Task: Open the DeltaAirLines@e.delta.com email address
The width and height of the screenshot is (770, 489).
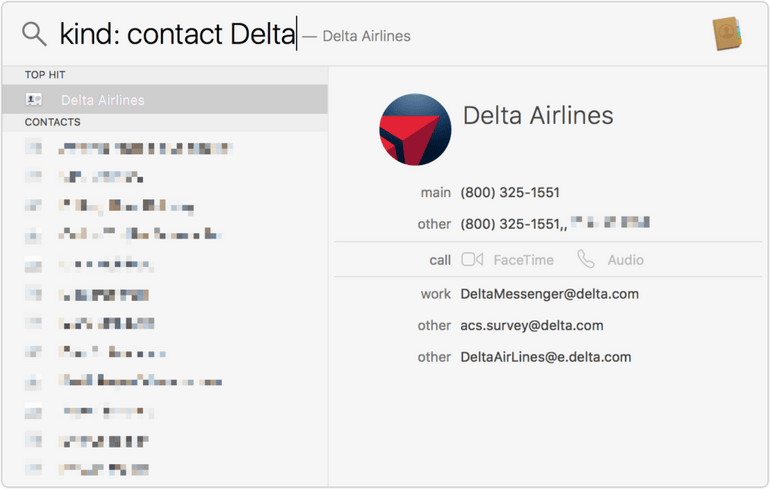Action: tap(546, 357)
